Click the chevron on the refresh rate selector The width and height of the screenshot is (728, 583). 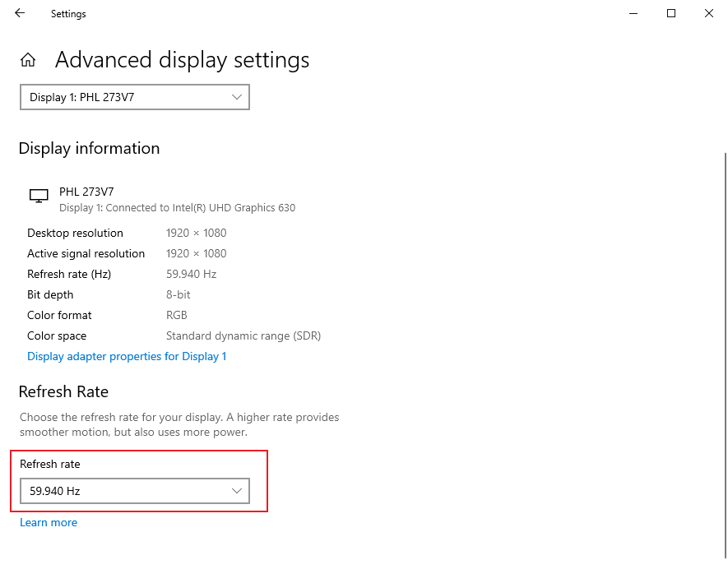pyautogui.click(x=237, y=492)
